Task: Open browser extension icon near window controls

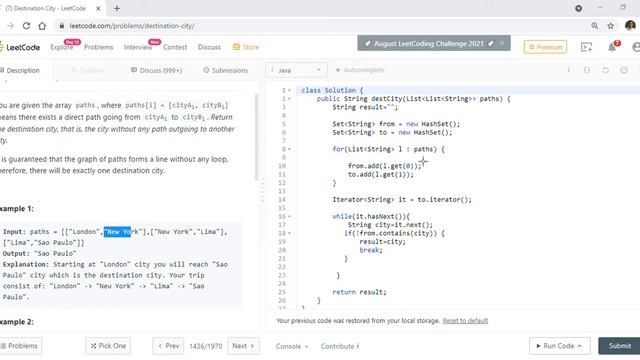Action: coord(578,8)
